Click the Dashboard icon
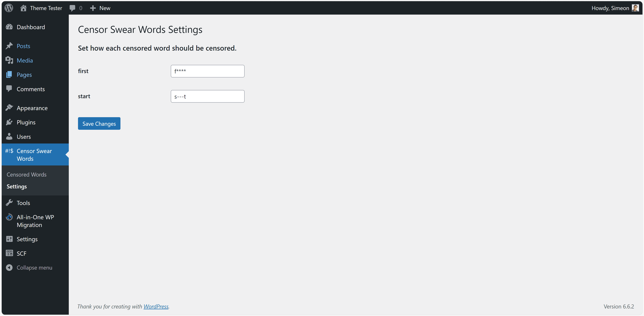Viewport: 644px width, 316px height. click(9, 27)
